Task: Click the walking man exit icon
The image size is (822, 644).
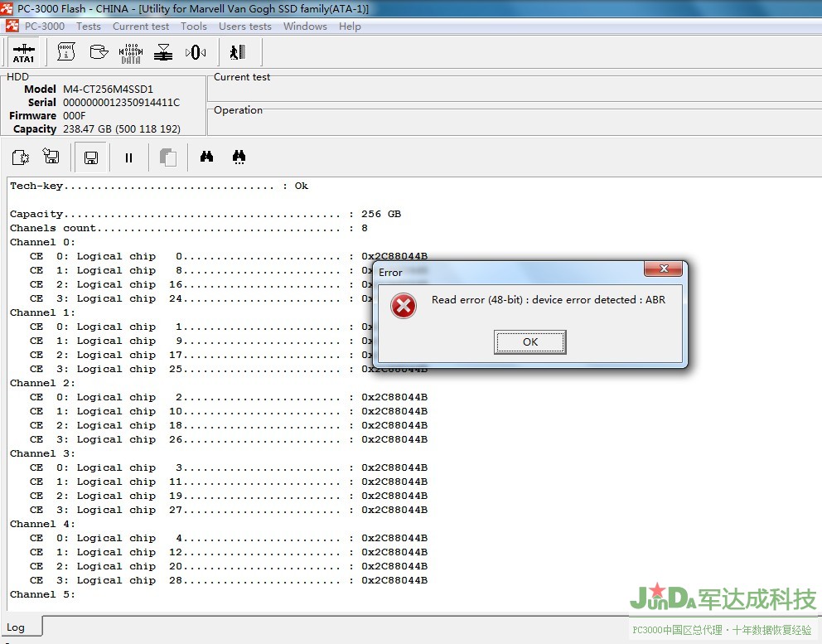Action: pos(237,52)
